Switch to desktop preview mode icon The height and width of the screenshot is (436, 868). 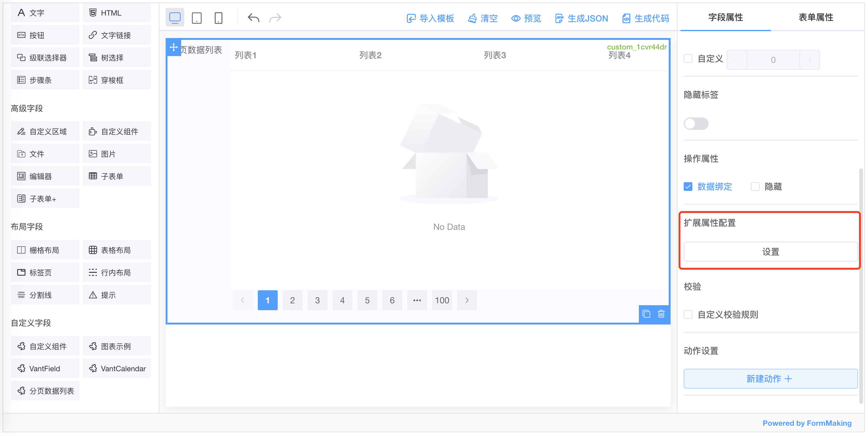pyautogui.click(x=175, y=17)
